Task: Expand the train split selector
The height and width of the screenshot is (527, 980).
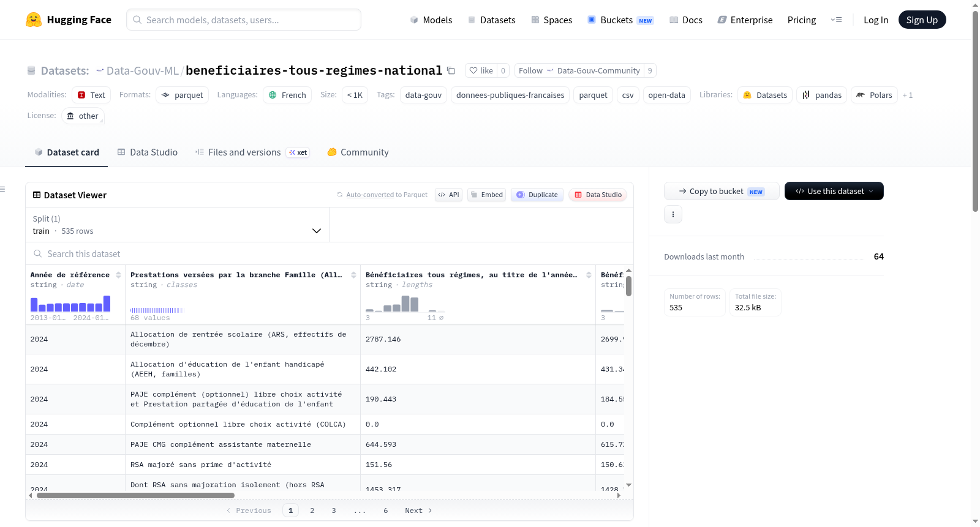Action: point(177,225)
